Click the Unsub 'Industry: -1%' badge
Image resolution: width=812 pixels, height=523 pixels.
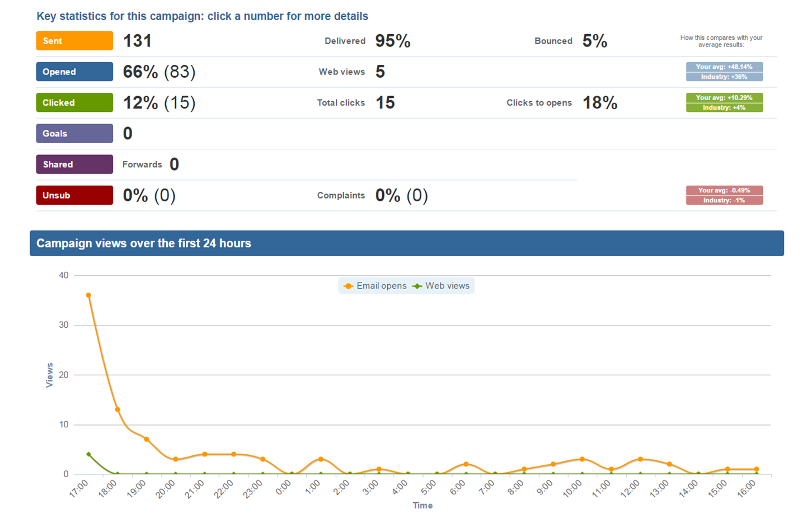click(724, 200)
